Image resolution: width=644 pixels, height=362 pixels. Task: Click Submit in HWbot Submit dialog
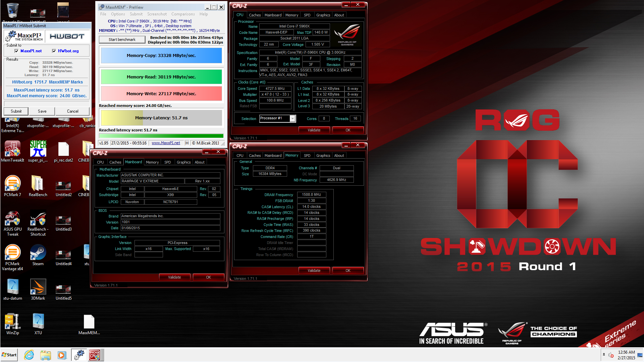tap(16, 111)
